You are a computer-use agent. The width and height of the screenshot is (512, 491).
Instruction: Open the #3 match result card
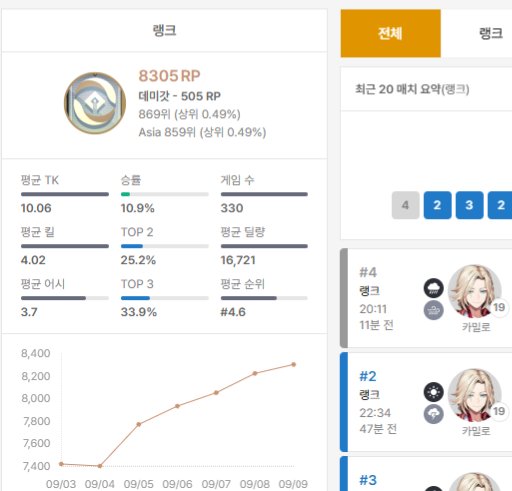[x=426, y=473]
